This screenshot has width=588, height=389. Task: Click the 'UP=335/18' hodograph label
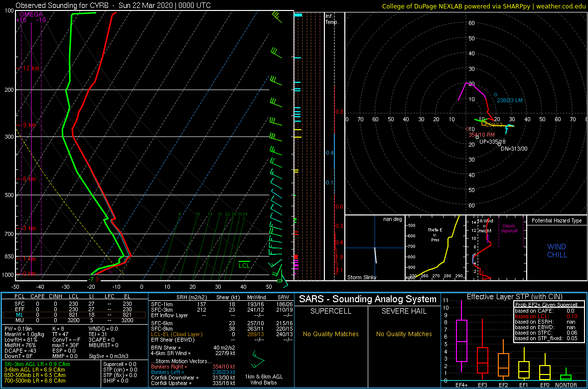tap(493, 142)
